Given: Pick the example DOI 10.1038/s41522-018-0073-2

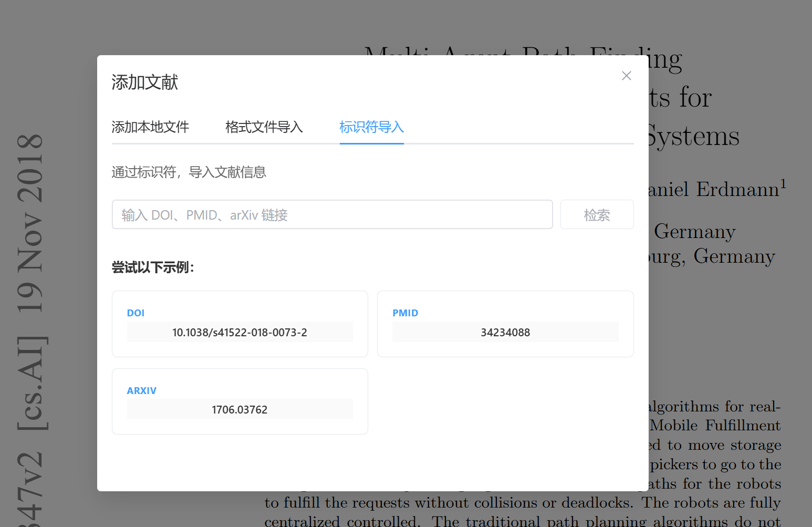Looking at the screenshot, I should coord(240,333).
